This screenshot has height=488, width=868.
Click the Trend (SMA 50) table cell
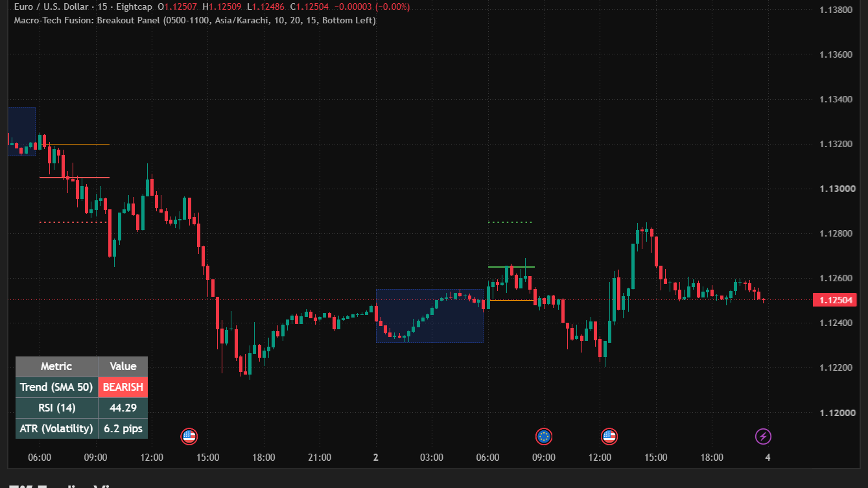(x=56, y=387)
